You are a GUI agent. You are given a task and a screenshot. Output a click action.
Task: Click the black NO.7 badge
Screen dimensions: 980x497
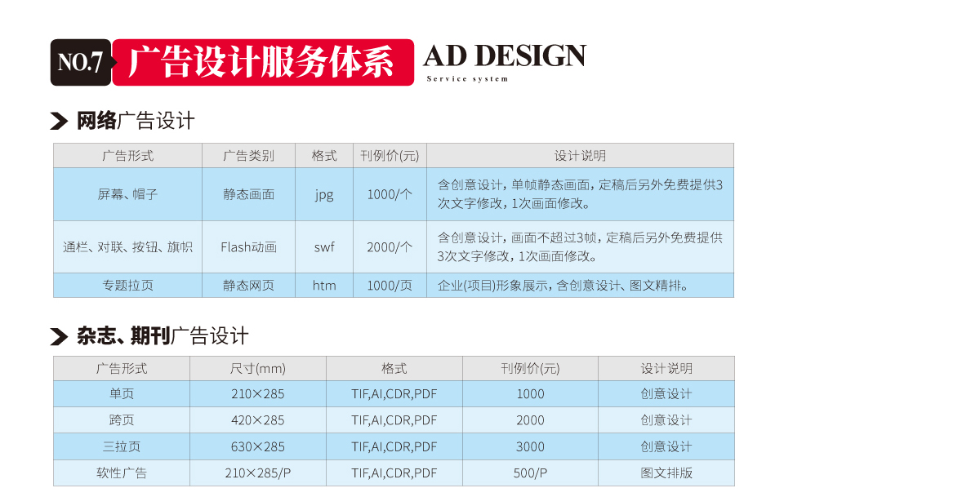80,62
